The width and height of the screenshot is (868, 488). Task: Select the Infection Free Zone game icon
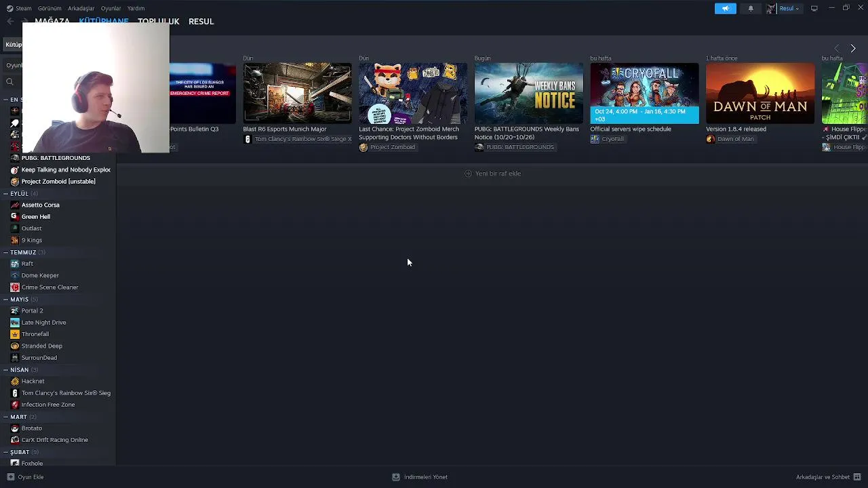pyautogui.click(x=15, y=405)
